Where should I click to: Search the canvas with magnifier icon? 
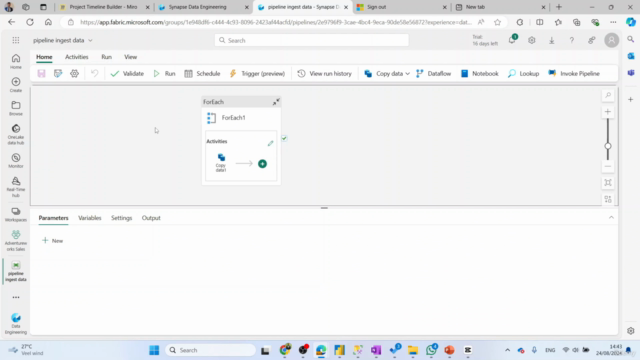[x=608, y=96]
